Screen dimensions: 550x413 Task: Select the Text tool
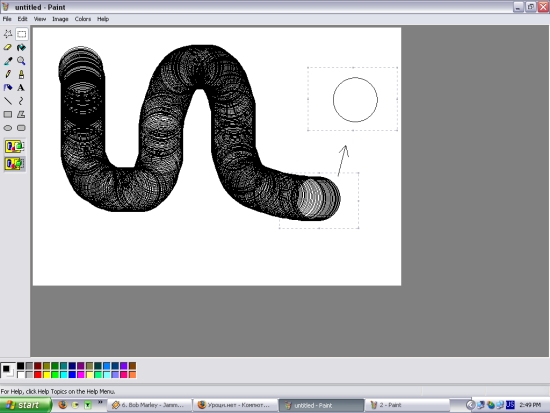click(x=21, y=87)
